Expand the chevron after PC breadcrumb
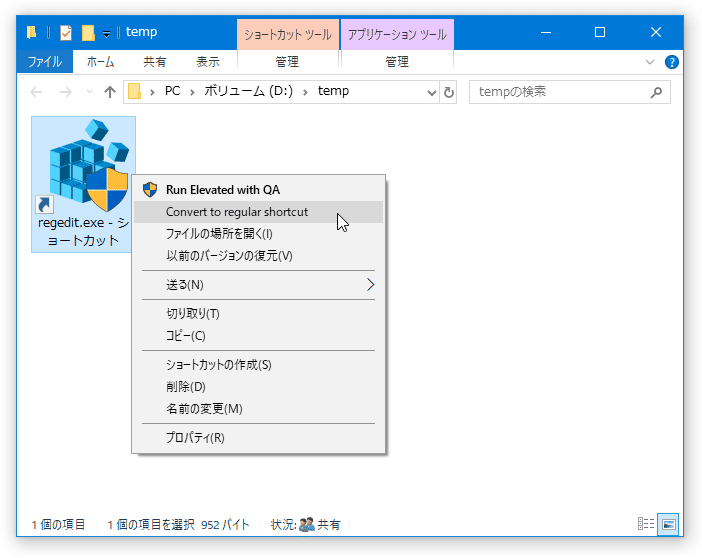Viewport: 702px width, 558px height. (192, 92)
